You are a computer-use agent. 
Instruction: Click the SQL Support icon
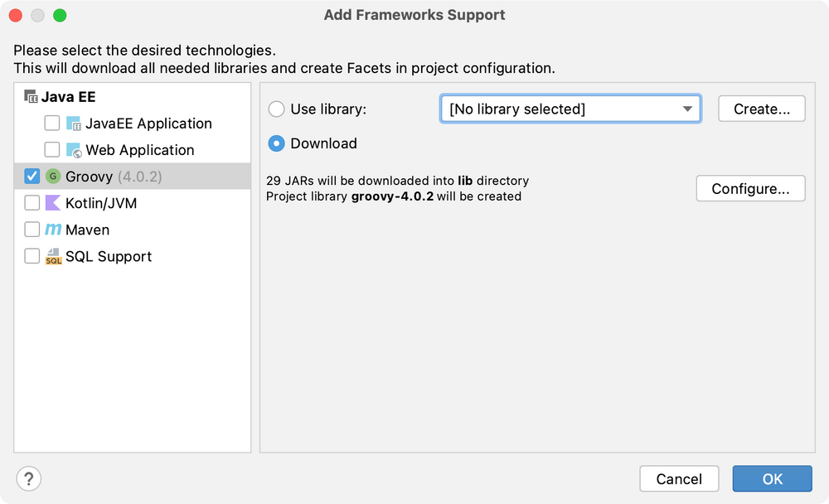point(53,256)
